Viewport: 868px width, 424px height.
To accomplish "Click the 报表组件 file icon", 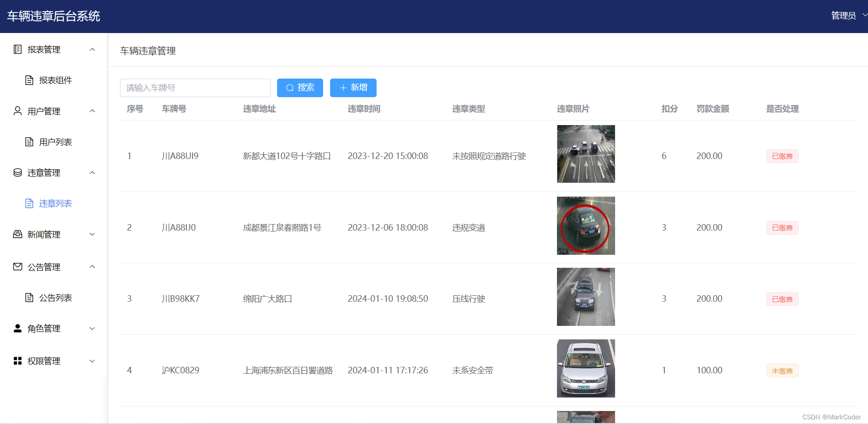I will pyautogui.click(x=29, y=80).
